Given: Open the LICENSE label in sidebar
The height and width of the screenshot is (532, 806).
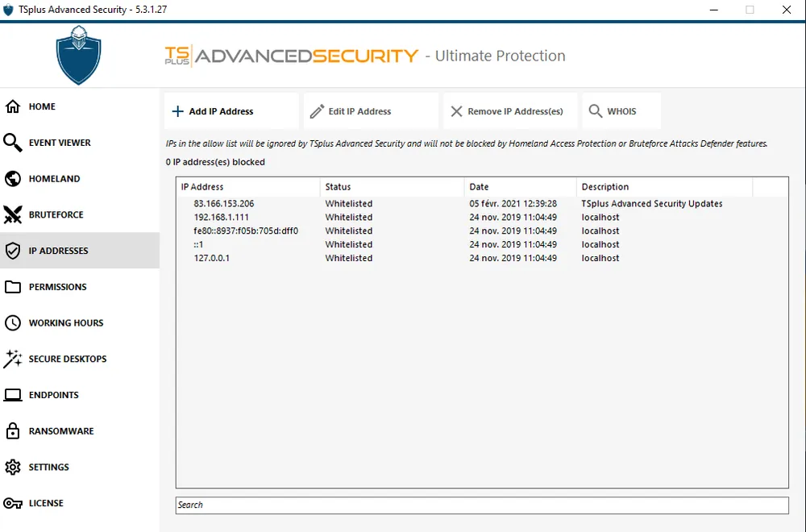Looking at the screenshot, I should 46,503.
